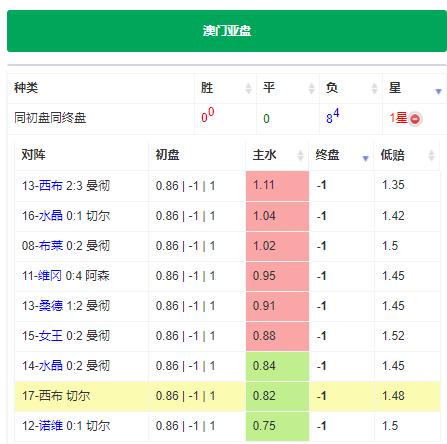The image size is (447, 444).
Task: Open 水晶 link in 14-水晶 0:2 曼彻 row
Action: pos(51,366)
